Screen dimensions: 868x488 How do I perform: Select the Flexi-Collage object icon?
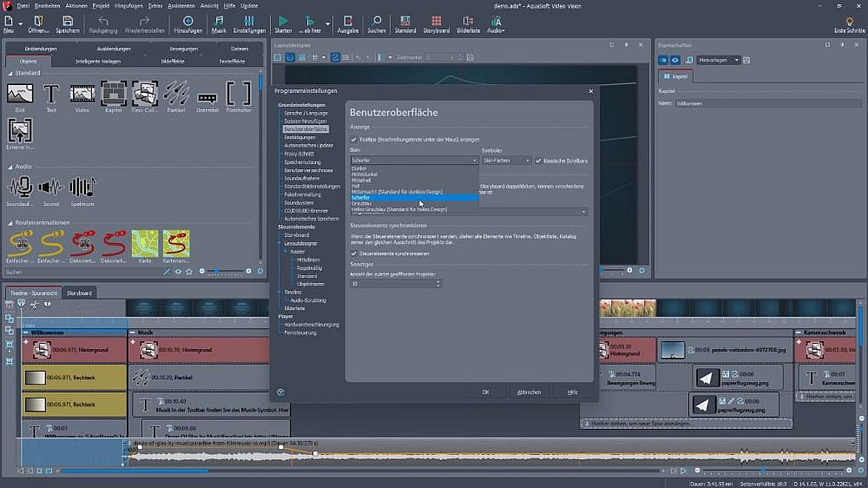(144, 93)
